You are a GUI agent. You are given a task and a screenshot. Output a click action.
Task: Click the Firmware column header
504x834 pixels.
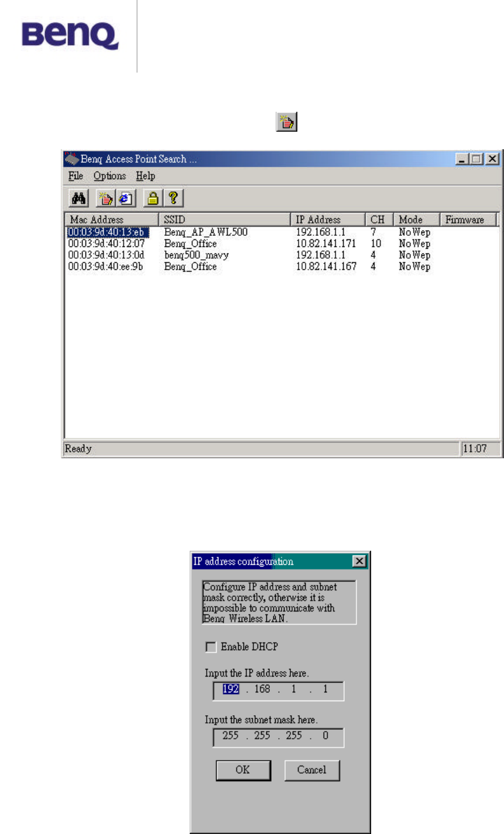[x=468, y=219]
